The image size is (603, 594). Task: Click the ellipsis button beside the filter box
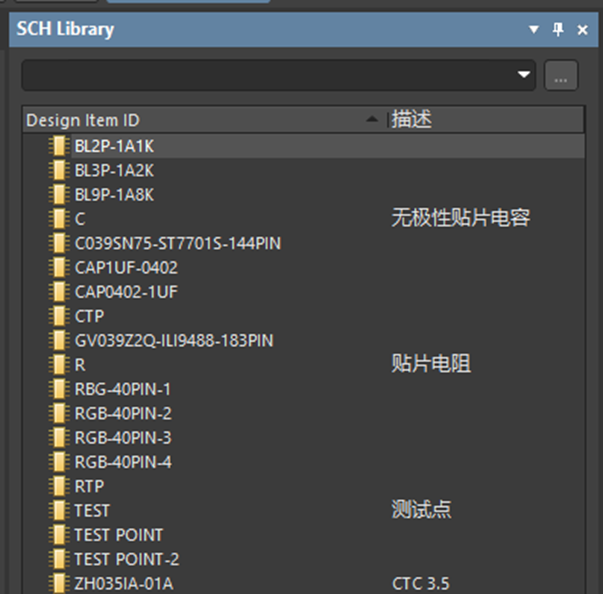[x=561, y=75]
